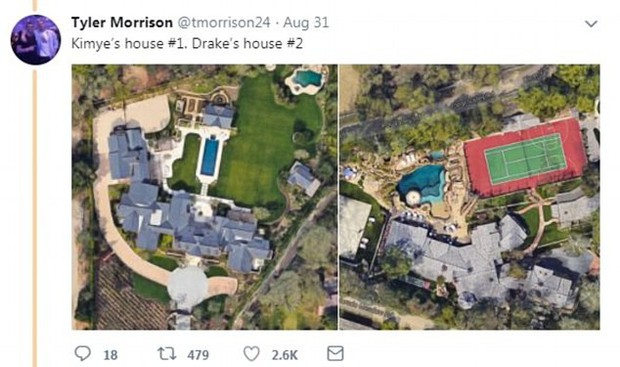Click the long rectangular blue pool
620x367 pixels.
pyautogui.click(x=210, y=156)
